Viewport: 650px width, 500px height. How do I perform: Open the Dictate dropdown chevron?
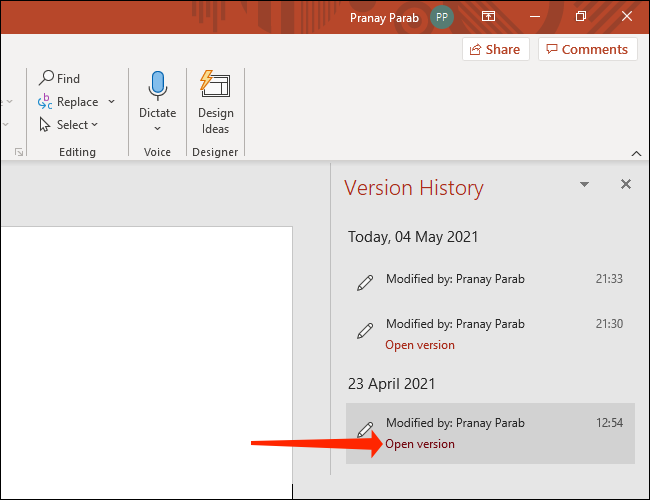[x=157, y=129]
